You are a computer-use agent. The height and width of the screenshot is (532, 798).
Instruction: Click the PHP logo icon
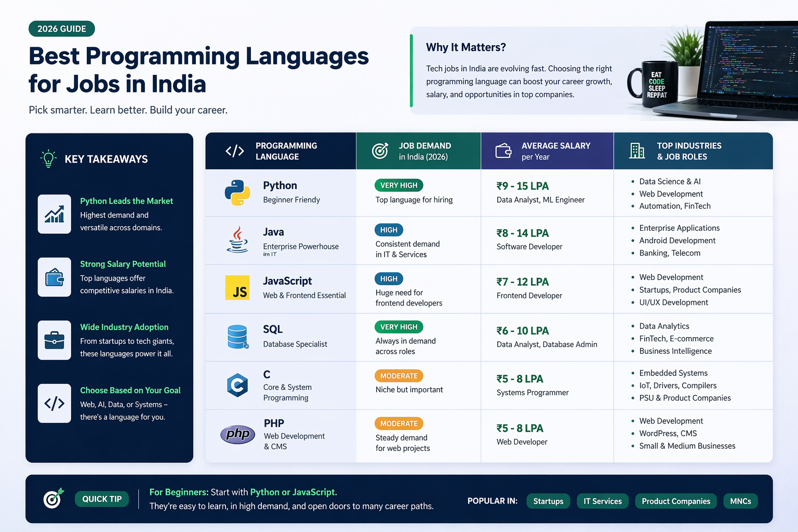point(237,434)
